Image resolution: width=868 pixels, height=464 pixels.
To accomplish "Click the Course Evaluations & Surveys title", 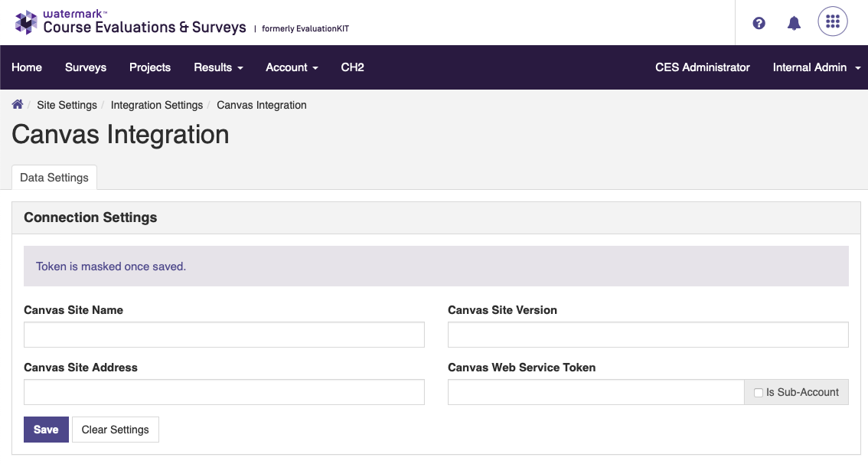I will (x=145, y=27).
